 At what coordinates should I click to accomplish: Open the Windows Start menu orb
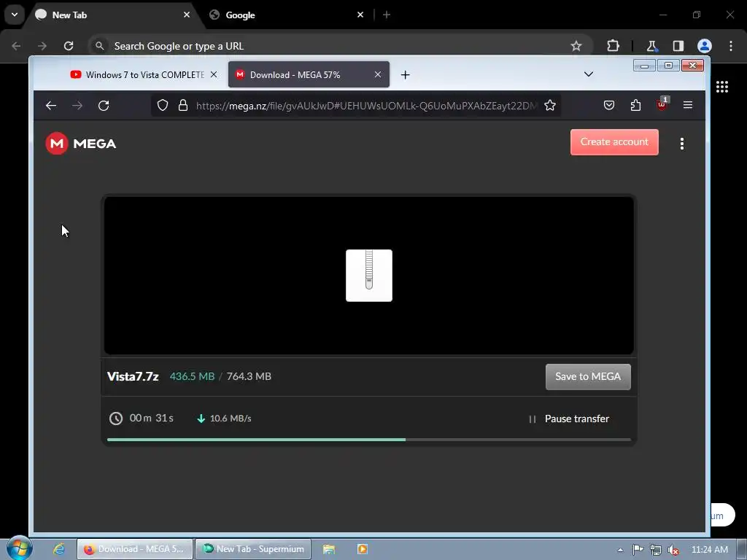[19, 548]
